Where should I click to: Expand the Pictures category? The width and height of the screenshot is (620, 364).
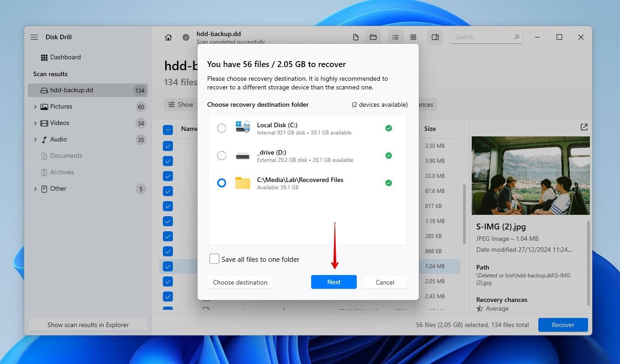[35, 106]
